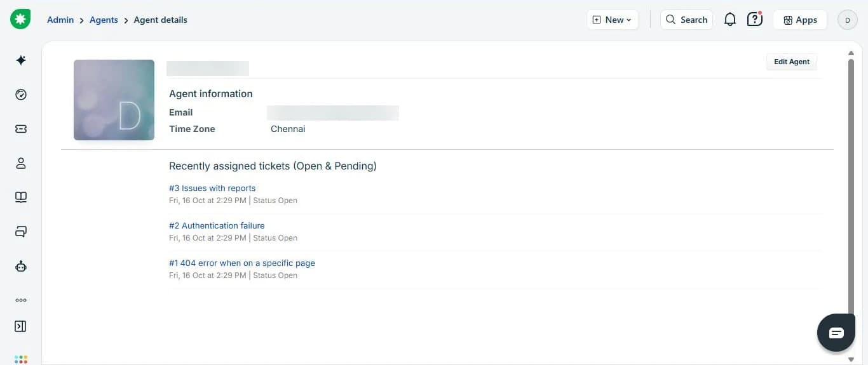The width and height of the screenshot is (868, 365).
Task: Click the Recently assigned tickets heading
Action: pos(273,166)
